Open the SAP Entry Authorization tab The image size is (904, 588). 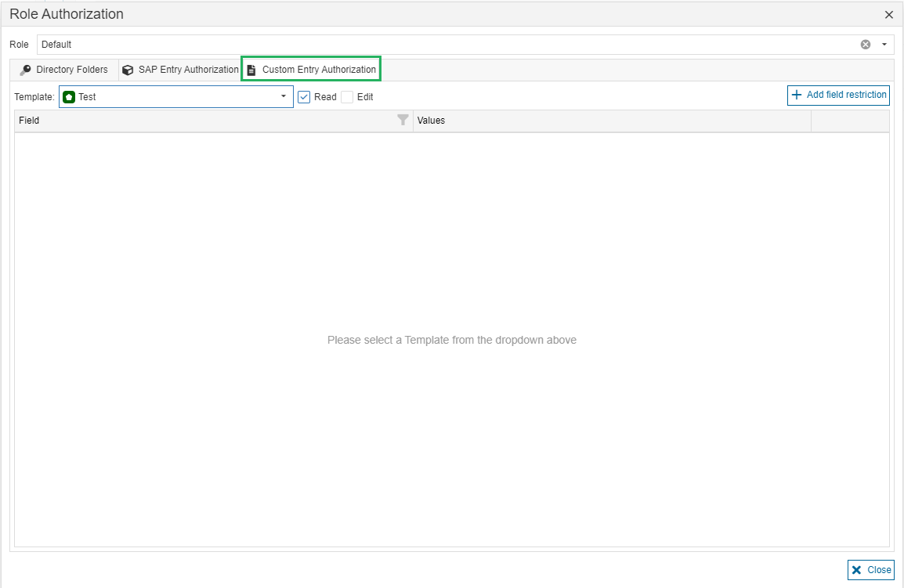[x=181, y=70]
